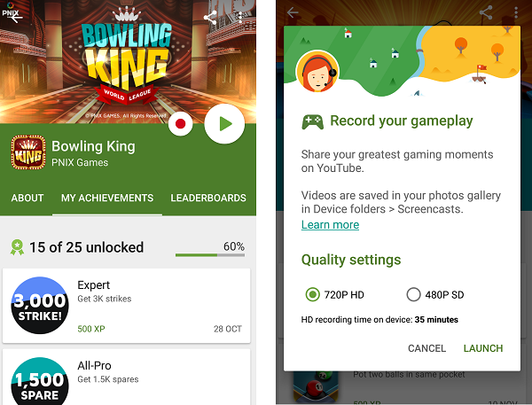Open the LEADERBOARDS tab

tap(208, 198)
